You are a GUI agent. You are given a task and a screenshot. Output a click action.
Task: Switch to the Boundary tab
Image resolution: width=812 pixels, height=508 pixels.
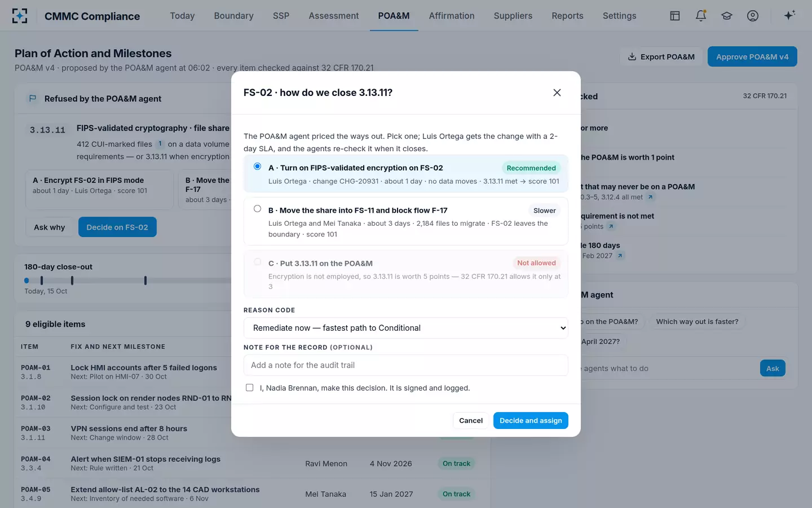tap(233, 16)
